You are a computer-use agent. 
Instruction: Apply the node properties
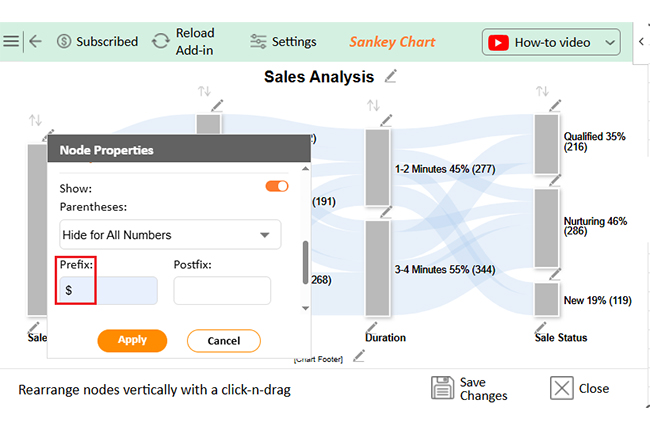(x=132, y=340)
